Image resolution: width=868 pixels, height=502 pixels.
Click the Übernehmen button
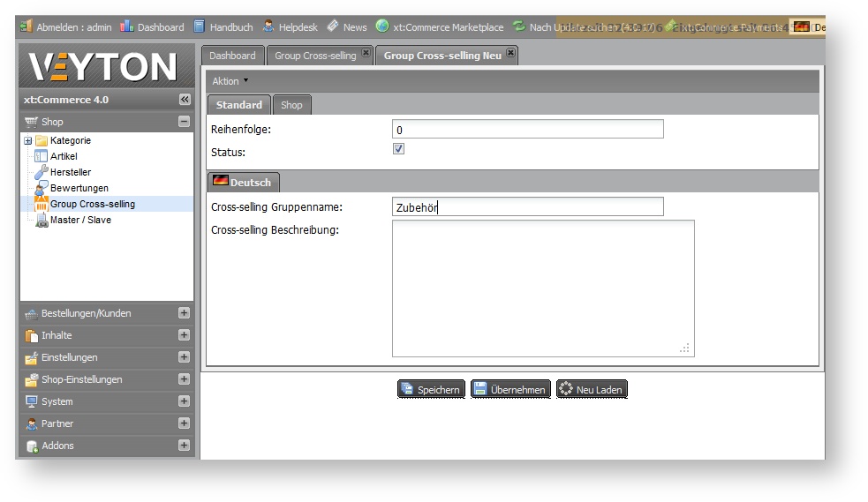pos(510,389)
